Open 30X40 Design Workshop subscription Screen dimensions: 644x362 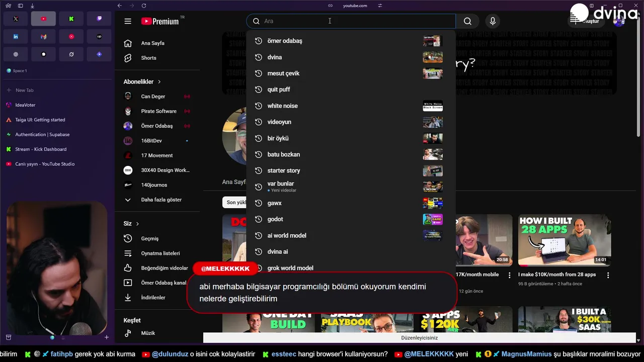tap(157, 170)
